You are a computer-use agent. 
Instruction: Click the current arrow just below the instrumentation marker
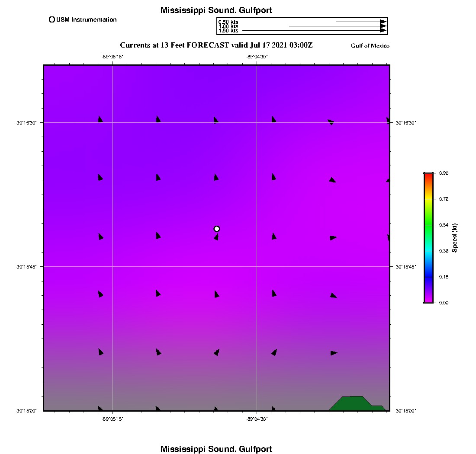(216, 237)
